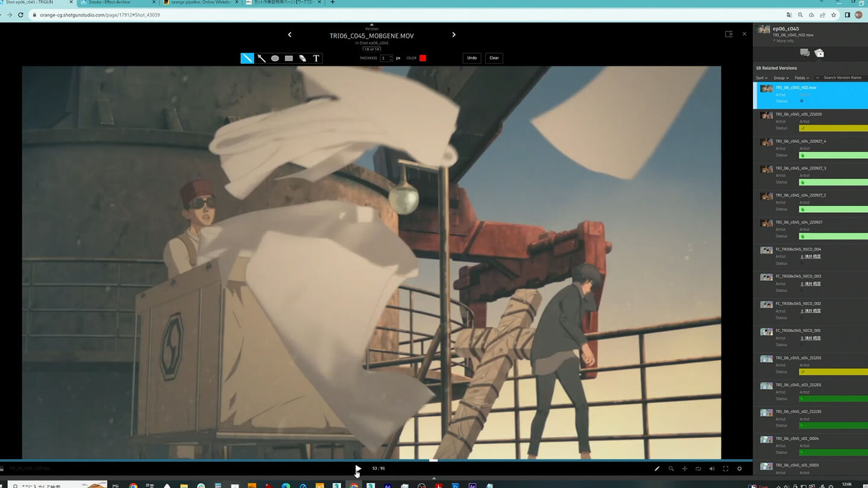Click the Search Version Name field
868x488 pixels.
(x=844, y=78)
